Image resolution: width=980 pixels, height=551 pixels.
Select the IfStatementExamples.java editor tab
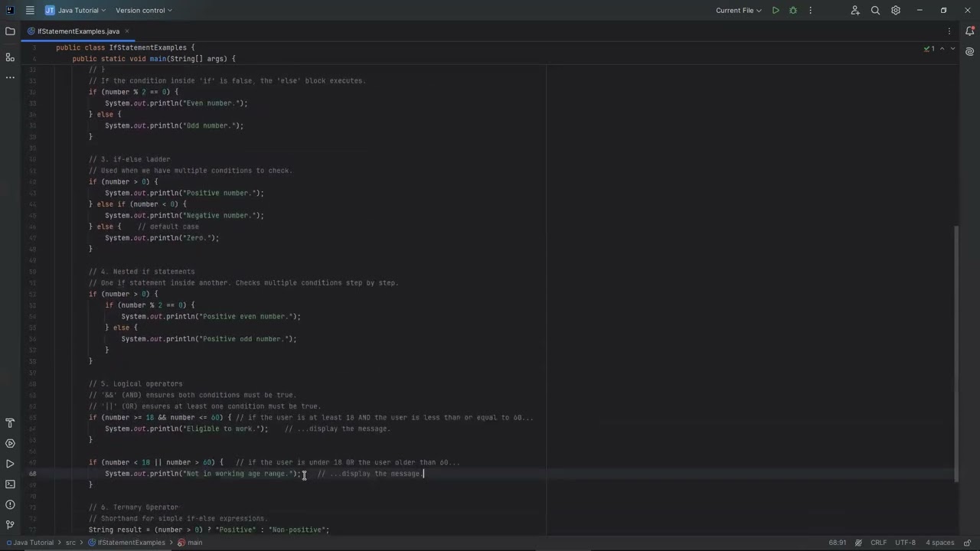[x=79, y=31]
